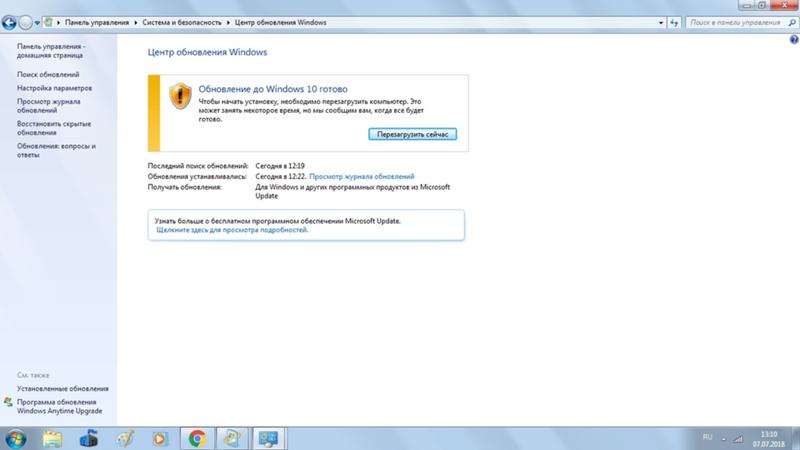Open the blue store bag taskbar icon

pos(89,439)
